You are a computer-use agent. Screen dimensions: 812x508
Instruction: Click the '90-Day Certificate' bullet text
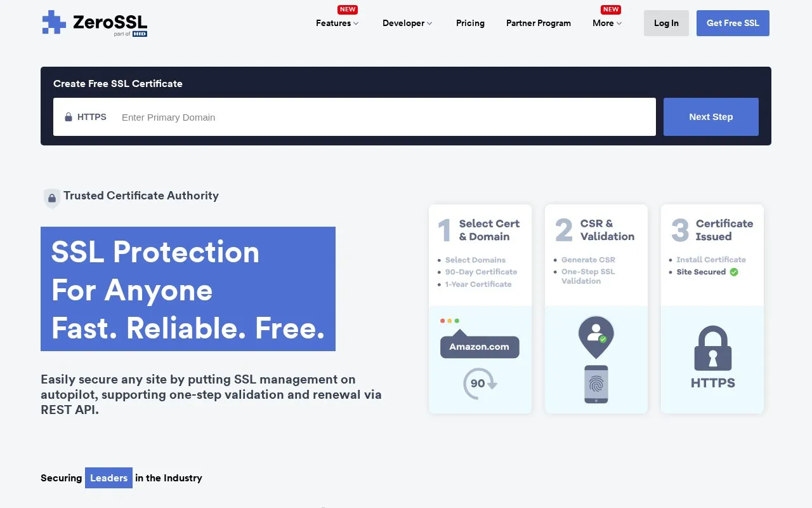pos(481,272)
